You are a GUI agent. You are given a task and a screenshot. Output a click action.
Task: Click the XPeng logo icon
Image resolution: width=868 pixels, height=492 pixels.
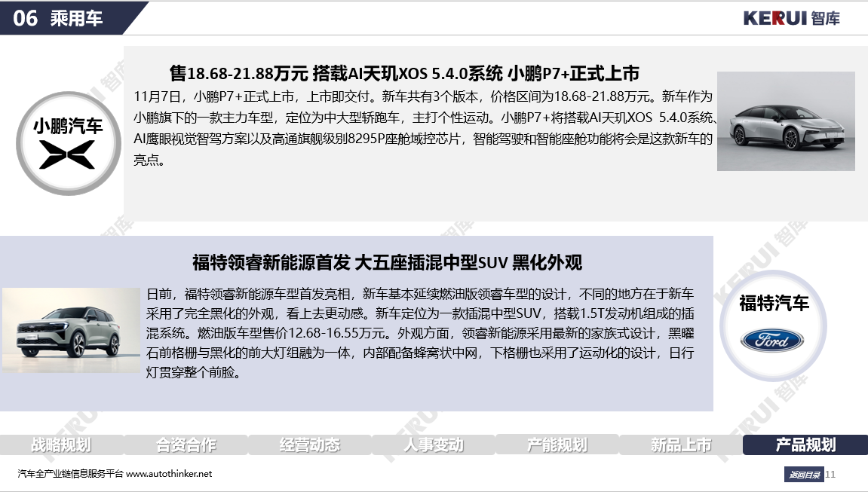(67, 154)
